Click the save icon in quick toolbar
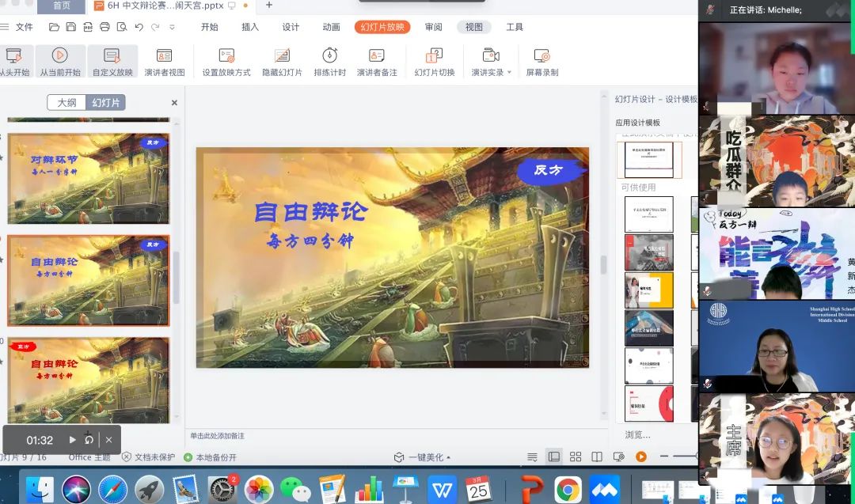Screen dimensions: 855x504 point(71,27)
